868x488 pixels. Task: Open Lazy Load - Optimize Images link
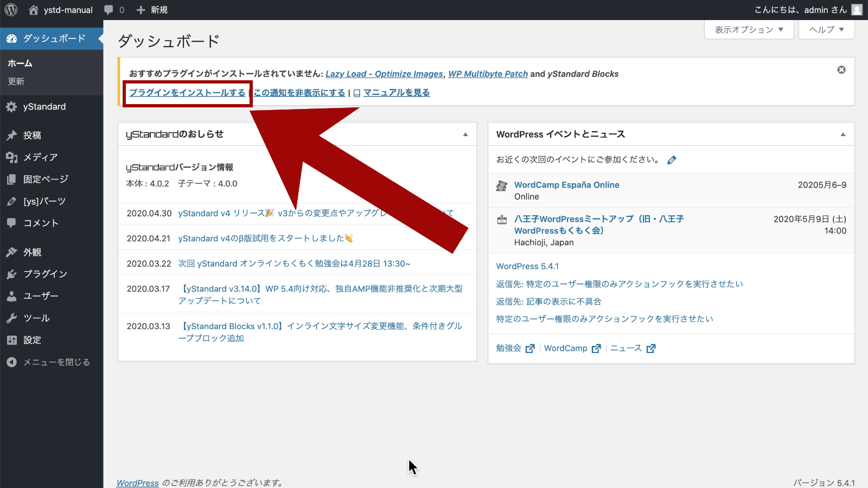pyautogui.click(x=384, y=74)
